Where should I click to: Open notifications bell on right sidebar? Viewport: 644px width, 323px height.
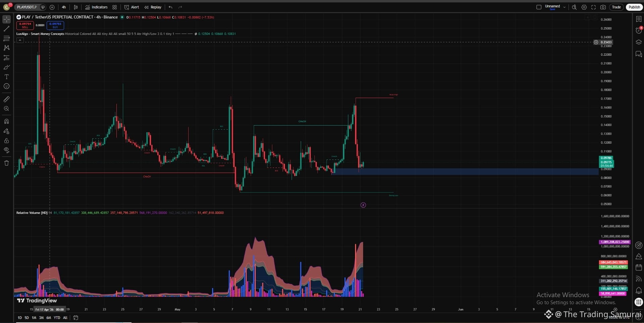[x=639, y=290]
